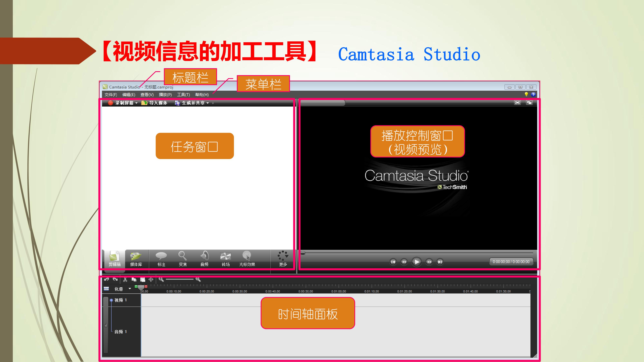This screenshot has width=644, height=362.
Task: Expand the 录制屏幕 dropdown arrow
Action: pos(136,103)
